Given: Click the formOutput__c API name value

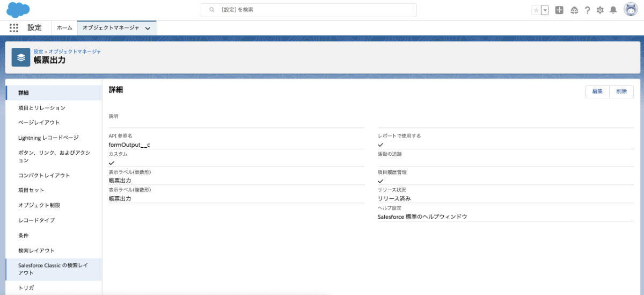Looking at the screenshot, I should pos(129,145).
